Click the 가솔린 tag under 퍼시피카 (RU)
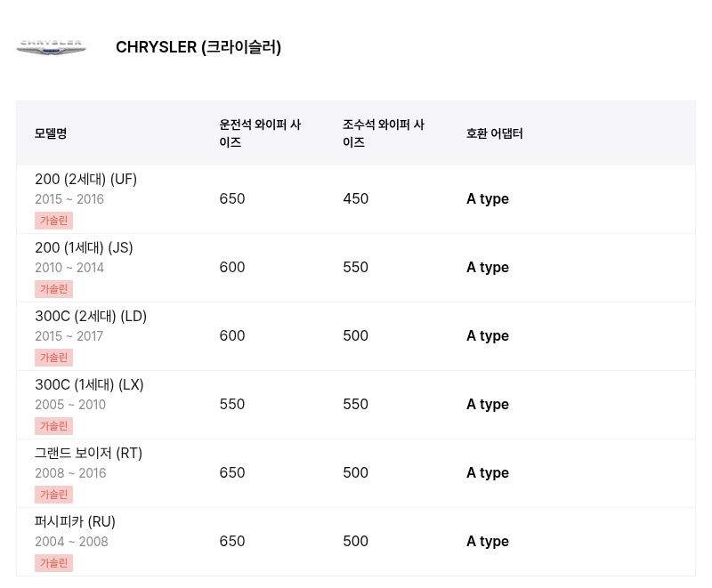This screenshot has height=588, width=712. (x=53, y=563)
